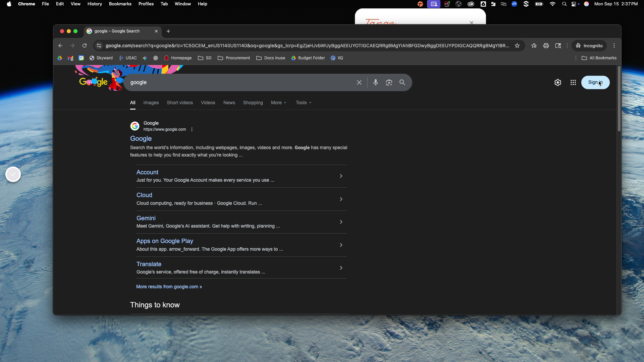Viewport: 644px width, 362px height.
Task: Click the Sign in button
Action: (595, 82)
